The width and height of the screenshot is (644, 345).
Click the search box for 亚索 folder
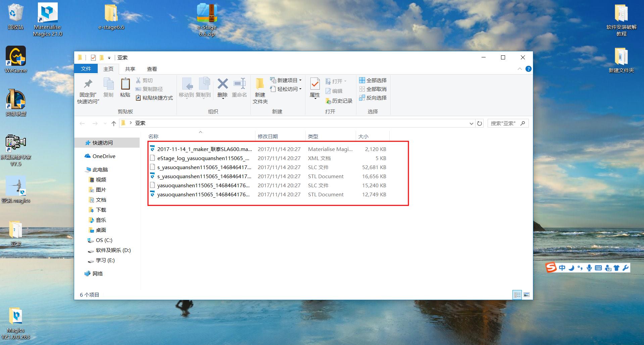pos(504,124)
